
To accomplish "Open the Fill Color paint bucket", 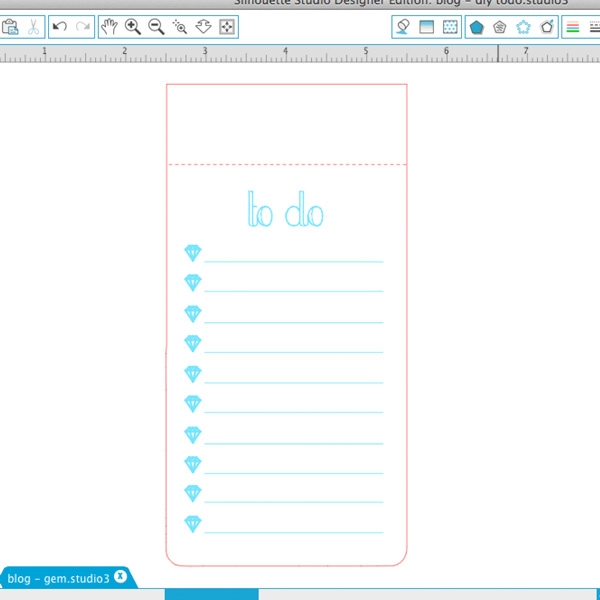I will (x=403, y=27).
